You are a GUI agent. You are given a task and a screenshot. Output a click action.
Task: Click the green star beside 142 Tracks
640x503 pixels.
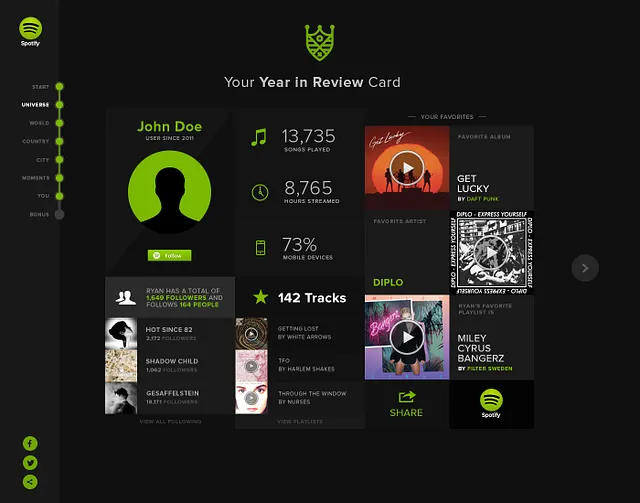(x=260, y=297)
